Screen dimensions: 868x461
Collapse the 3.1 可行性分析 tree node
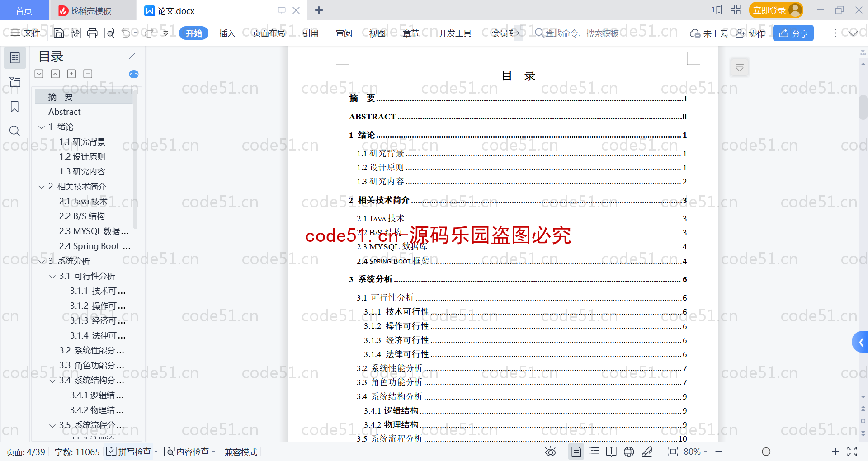coord(52,276)
